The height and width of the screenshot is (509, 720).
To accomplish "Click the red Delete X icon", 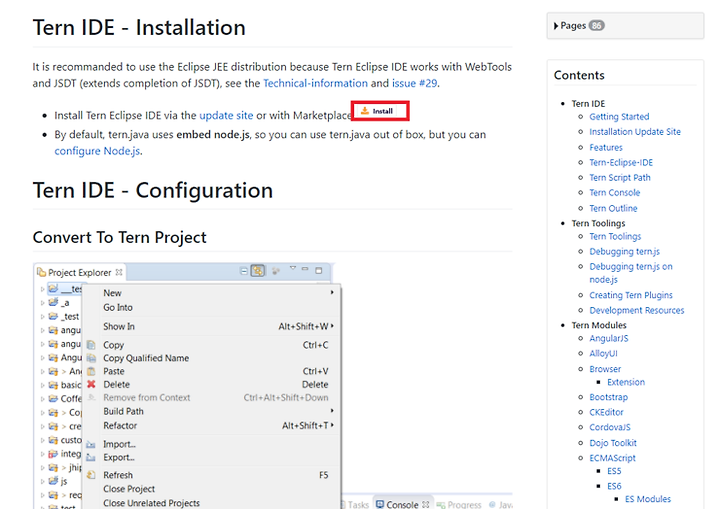I will (x=91, y=384).
